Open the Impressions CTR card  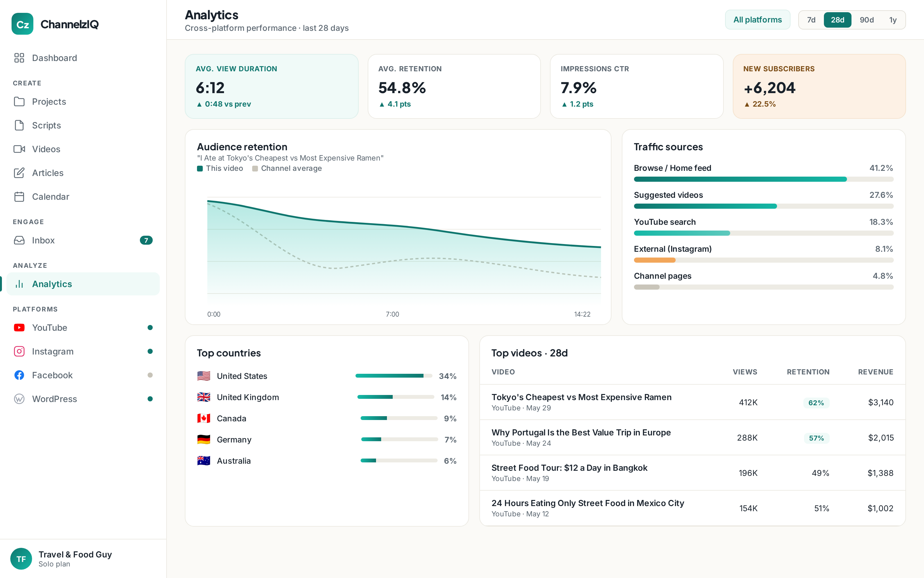[637, 86]
